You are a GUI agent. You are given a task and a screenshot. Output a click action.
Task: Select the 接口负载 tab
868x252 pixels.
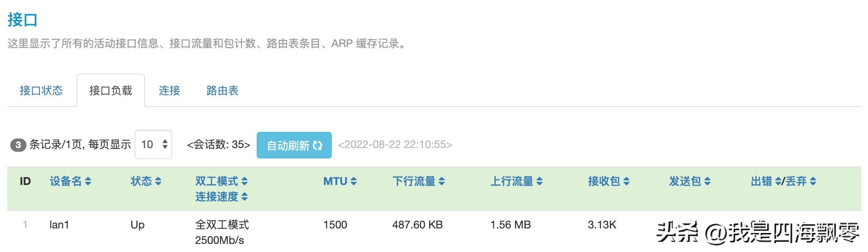click(110, 91)
